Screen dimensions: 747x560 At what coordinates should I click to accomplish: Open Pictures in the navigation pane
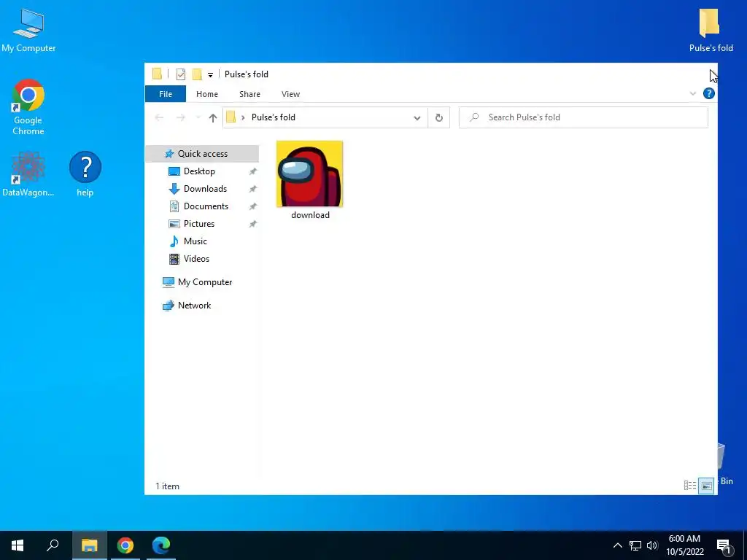[199, 224]
